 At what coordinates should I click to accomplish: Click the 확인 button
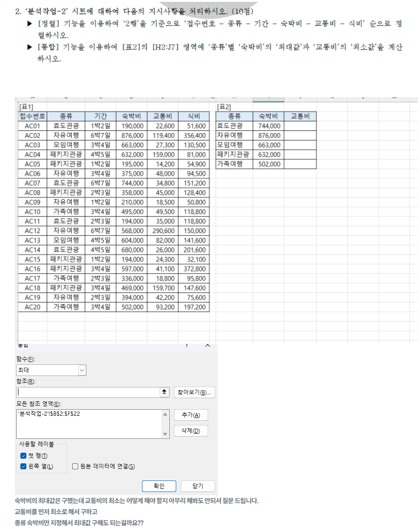pos(159,486)
